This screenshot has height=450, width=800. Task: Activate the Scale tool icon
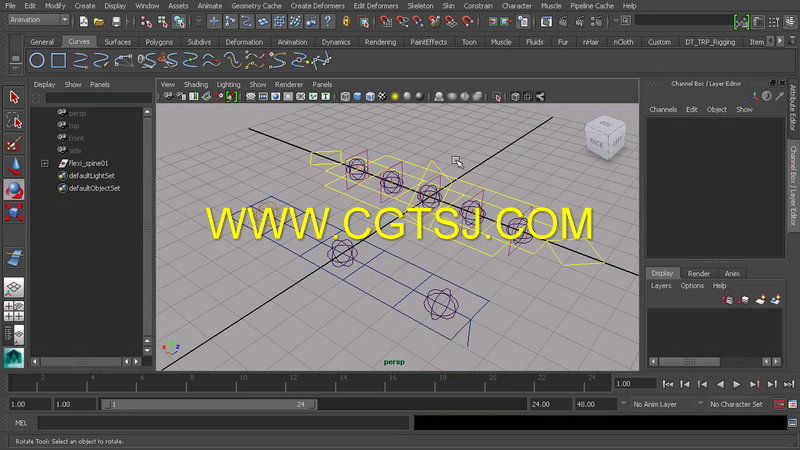tap(14, 212)
